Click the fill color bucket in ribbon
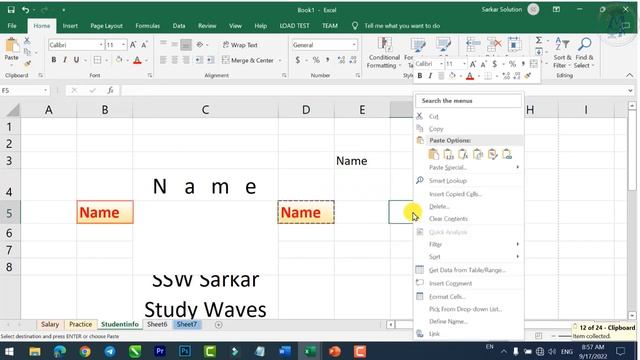The image size is (640, 360). (119, 60)
